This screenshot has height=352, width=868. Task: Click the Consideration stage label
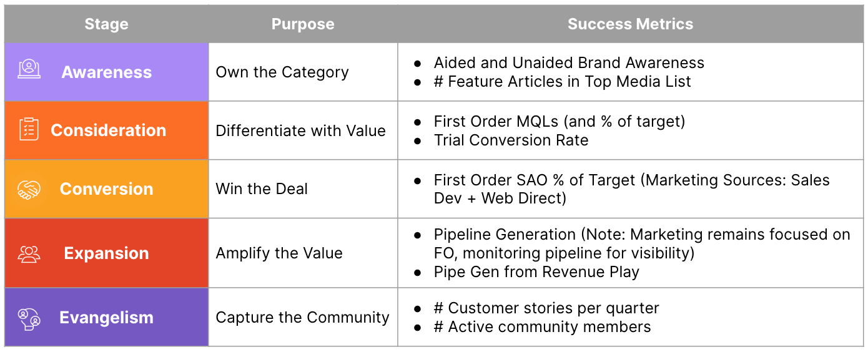coord(109,130)
